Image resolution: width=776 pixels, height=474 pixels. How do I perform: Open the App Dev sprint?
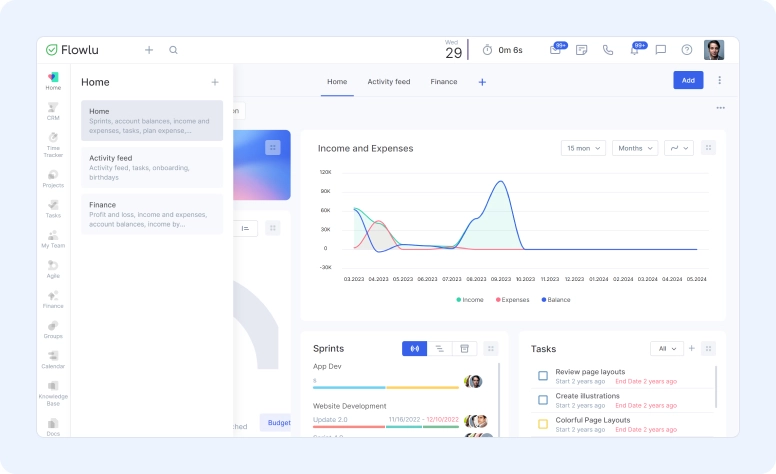tap(327, 366)
